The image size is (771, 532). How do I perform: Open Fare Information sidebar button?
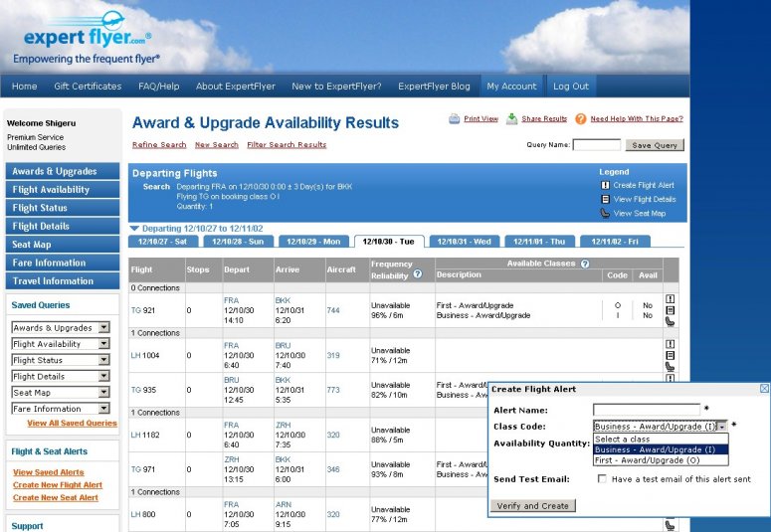coord(63,263)
